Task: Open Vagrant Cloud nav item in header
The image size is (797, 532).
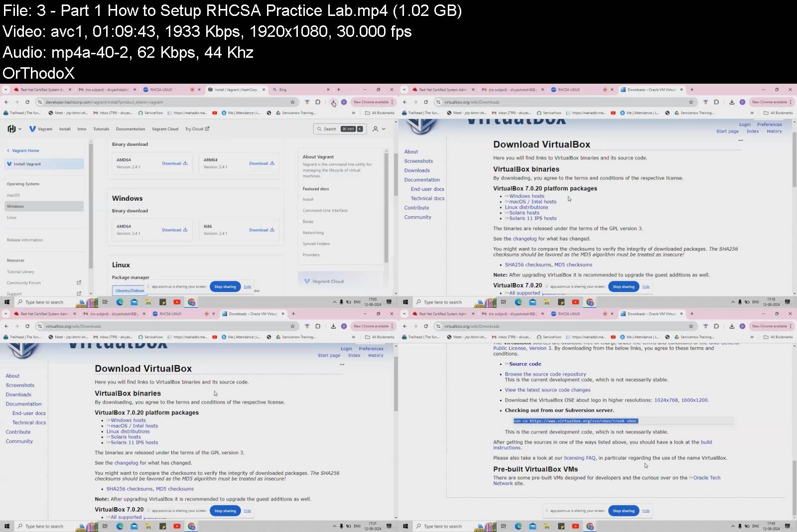Action: point(165,129)
